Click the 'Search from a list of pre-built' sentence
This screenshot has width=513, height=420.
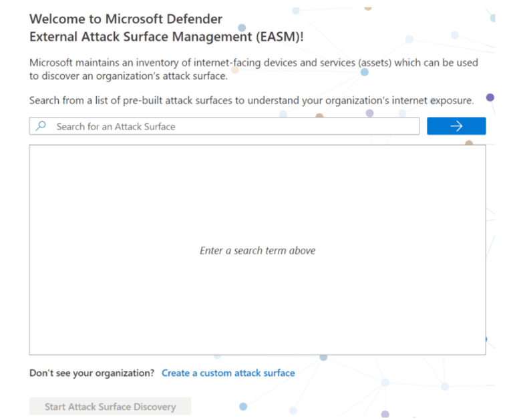click(x=252, y=100)
